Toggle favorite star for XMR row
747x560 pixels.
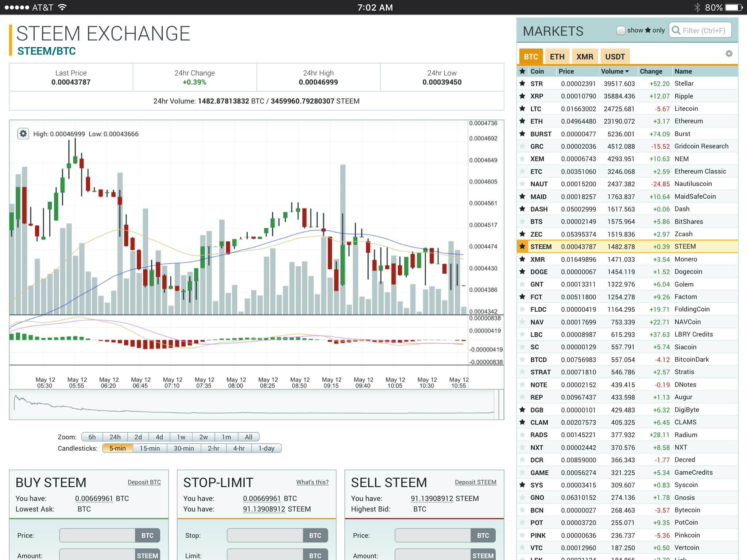coord(522,259)
